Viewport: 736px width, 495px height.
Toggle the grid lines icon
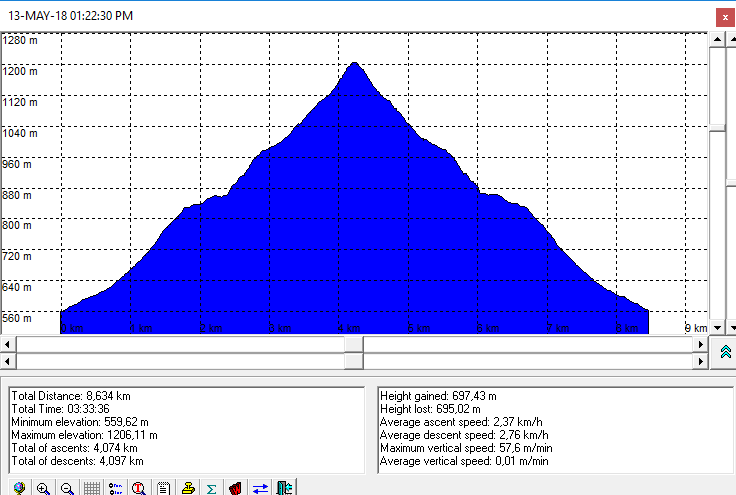click(91, 488)
